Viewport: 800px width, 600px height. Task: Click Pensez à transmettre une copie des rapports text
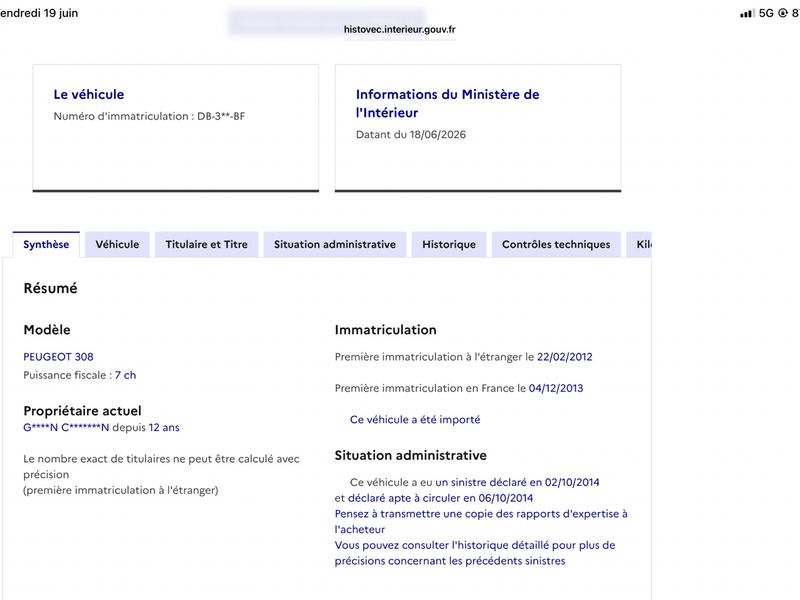(x=481, y=521)
